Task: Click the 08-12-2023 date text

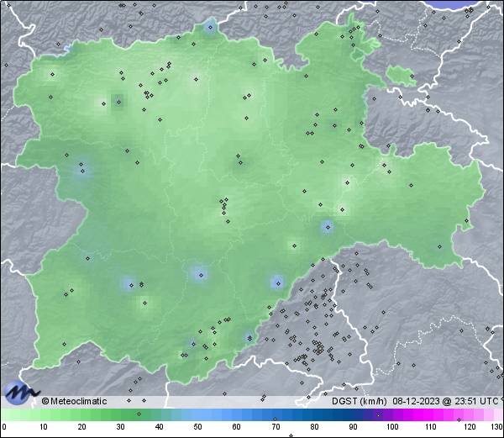Action: pyautogui.click(x=416, y=401)
